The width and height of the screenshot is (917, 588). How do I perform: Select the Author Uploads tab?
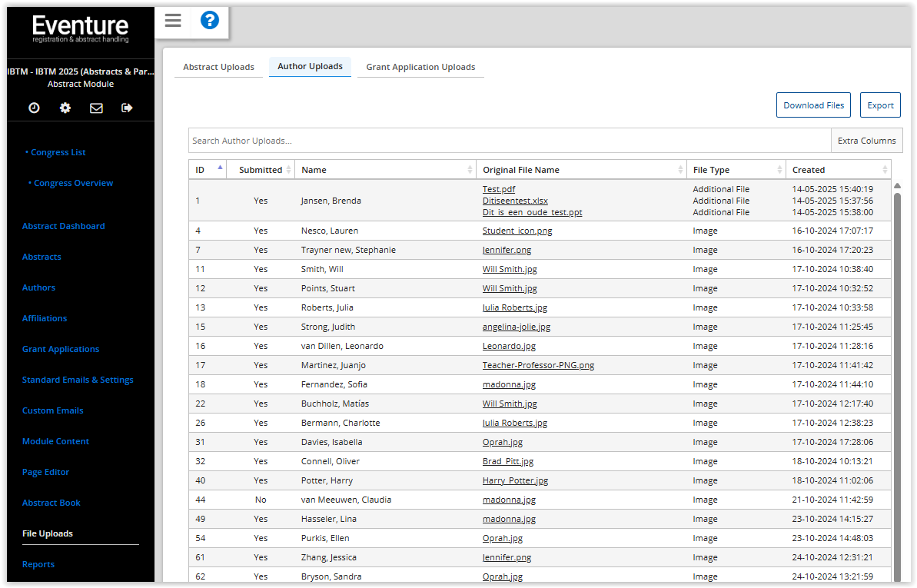(310, 67)
